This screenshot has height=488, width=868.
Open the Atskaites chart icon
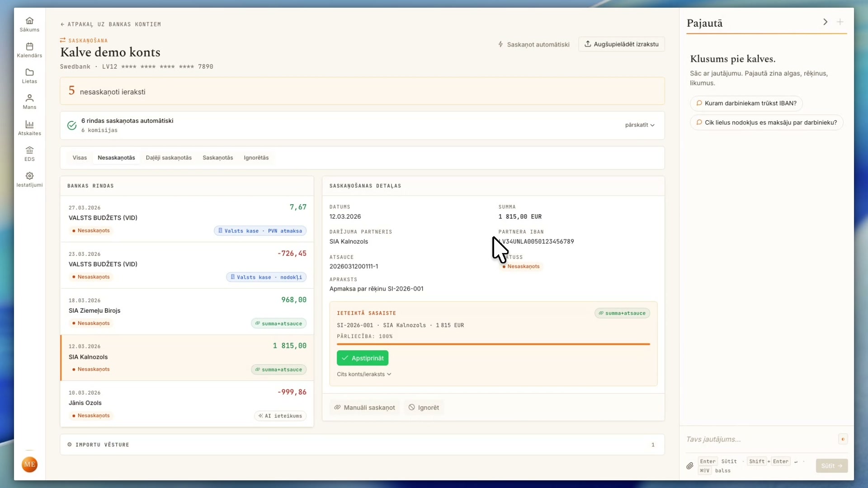pos(29,124)
